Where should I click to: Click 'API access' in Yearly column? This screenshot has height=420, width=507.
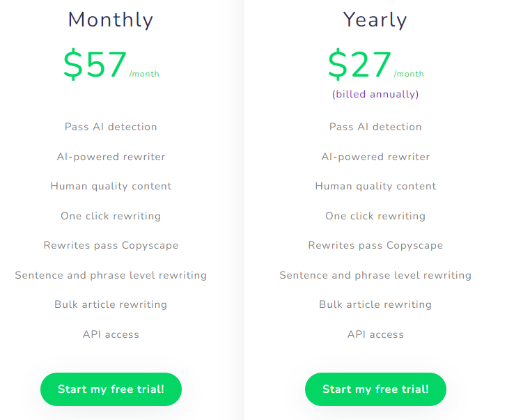click(x=375, y=334)
